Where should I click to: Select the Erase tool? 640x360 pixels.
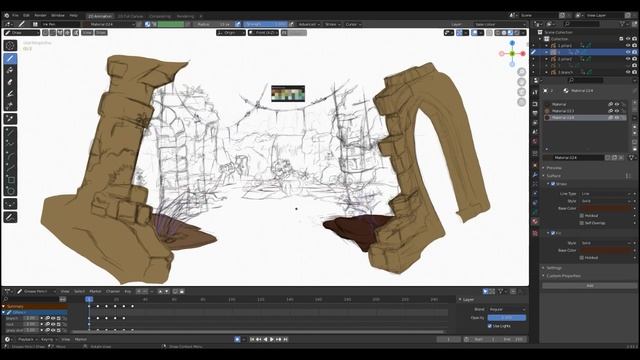pos(10,82)
